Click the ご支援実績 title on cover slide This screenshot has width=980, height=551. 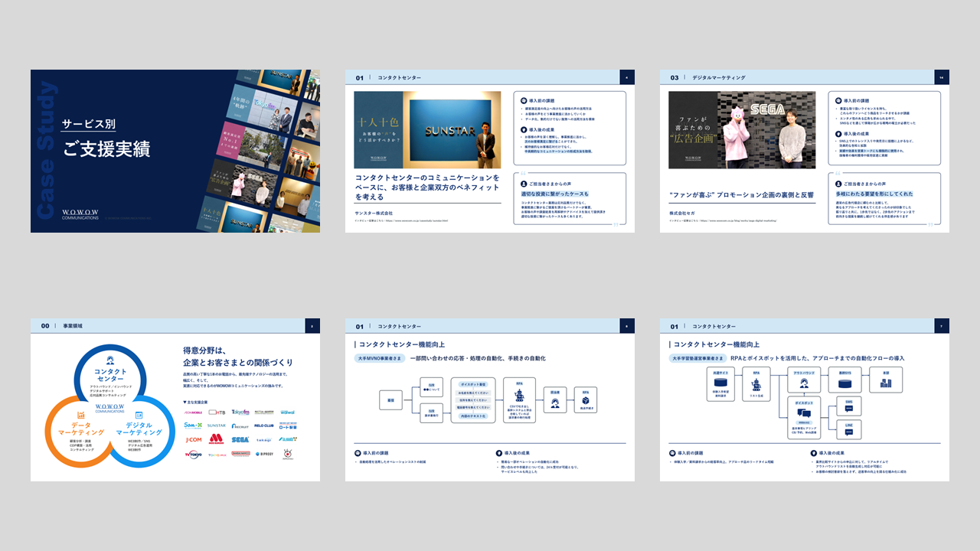coord(106,148)
